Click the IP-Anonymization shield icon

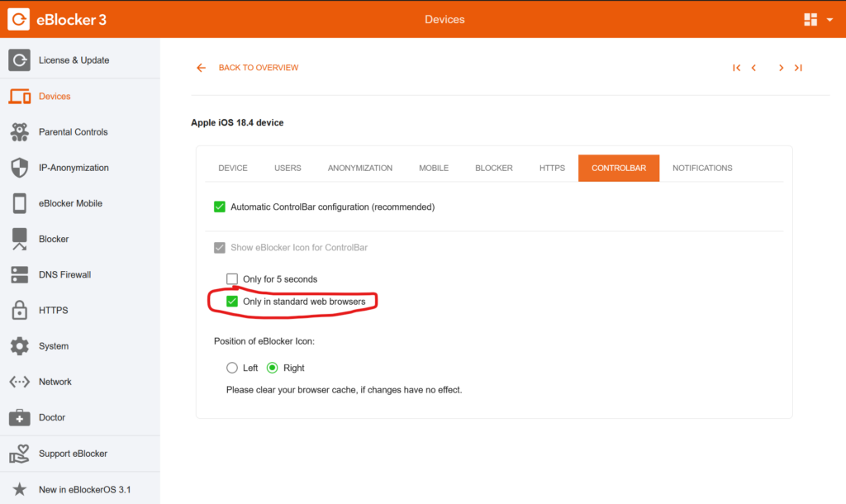point(20,167)
